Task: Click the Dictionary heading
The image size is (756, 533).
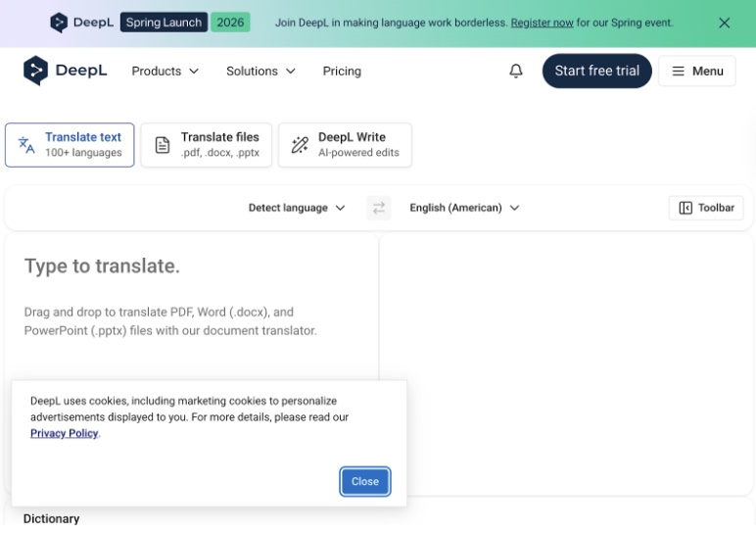Action: click(52, 518)
